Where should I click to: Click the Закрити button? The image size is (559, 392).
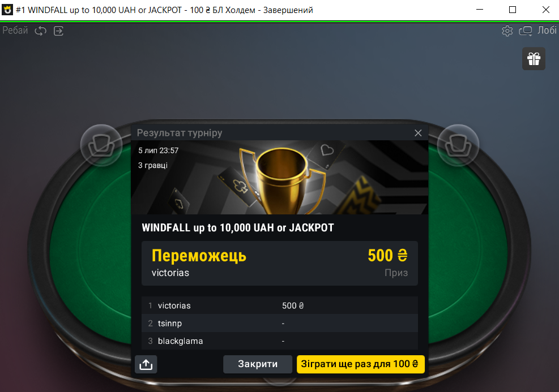pyautogui.click(x=258, y=364)
